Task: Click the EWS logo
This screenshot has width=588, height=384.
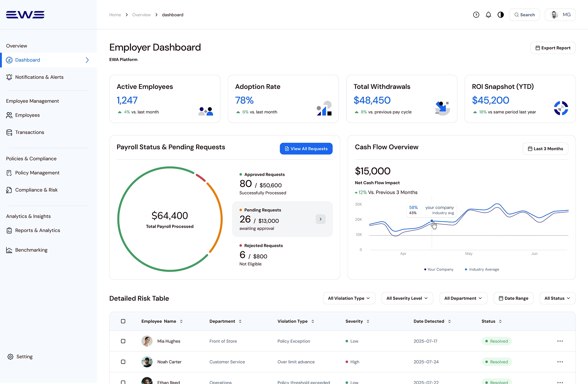Action: (x=25, y=15)
